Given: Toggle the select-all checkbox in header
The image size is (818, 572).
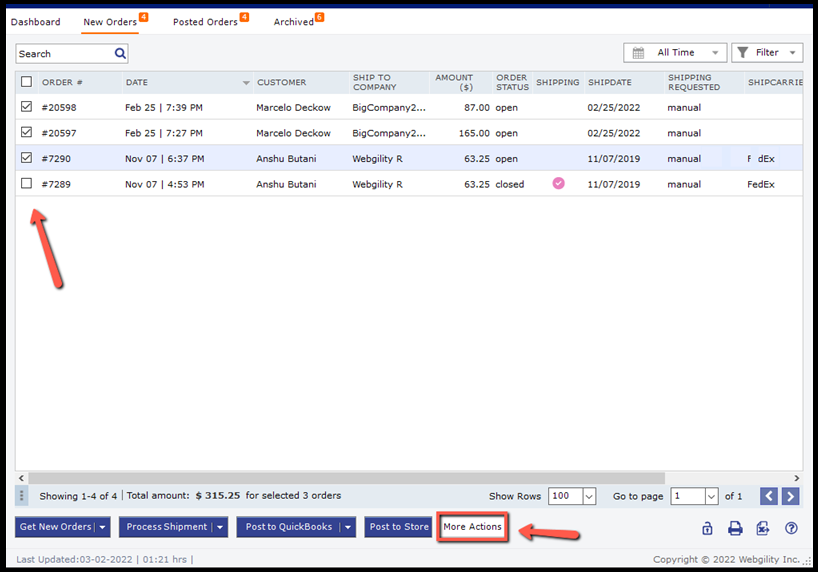Looking at the screenshot, I should 27,82.
